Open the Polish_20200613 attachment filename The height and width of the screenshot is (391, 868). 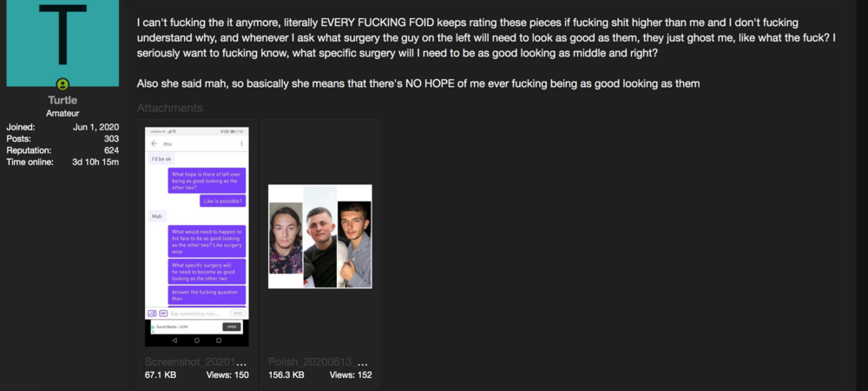pyautogui.click(x=319, y=361)
